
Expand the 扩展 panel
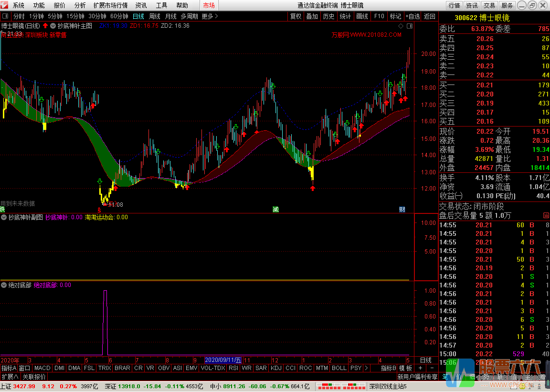tap(10, 377)
